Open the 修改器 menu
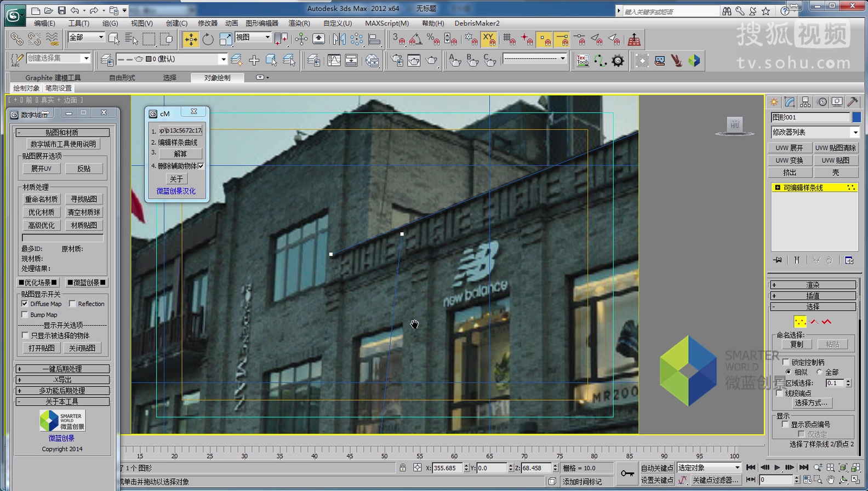868x491 pixels. tap(208, 23)
